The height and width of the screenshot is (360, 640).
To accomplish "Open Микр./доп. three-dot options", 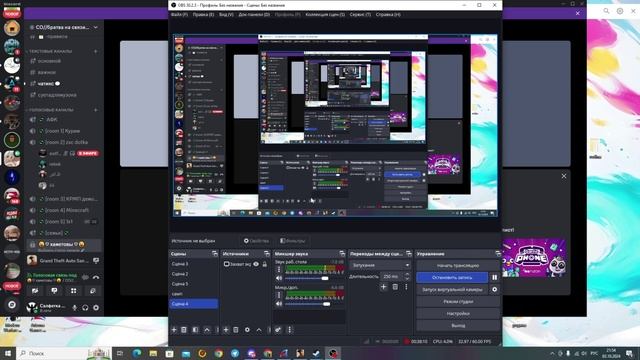I will [279, 295].
